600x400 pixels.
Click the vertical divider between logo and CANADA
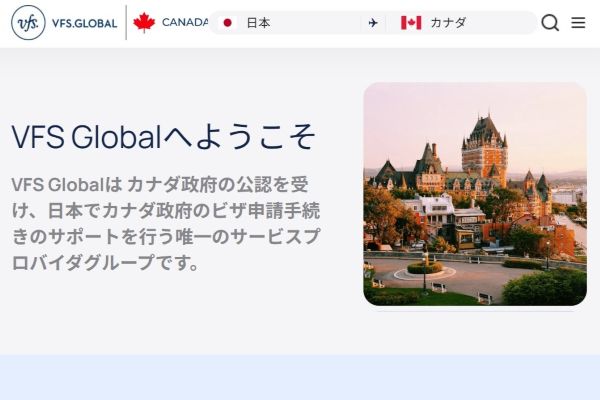(x=126, y=22)
